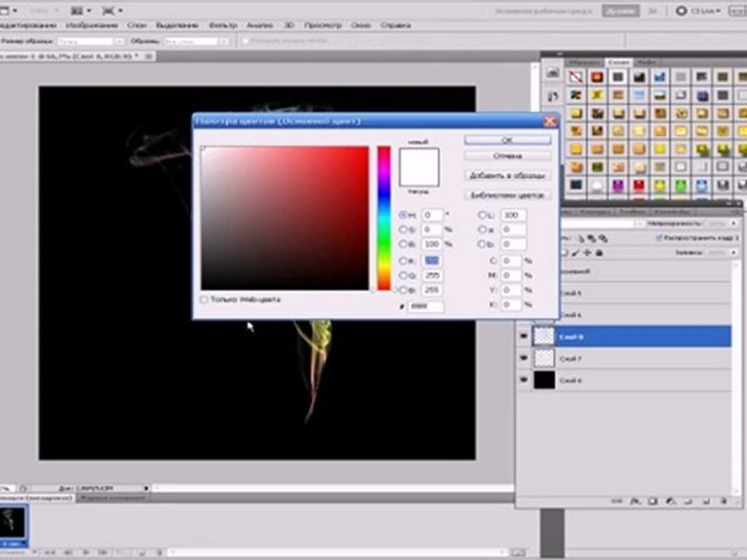Select the S saturation radio button
The image size is (747, 560).
402,229
